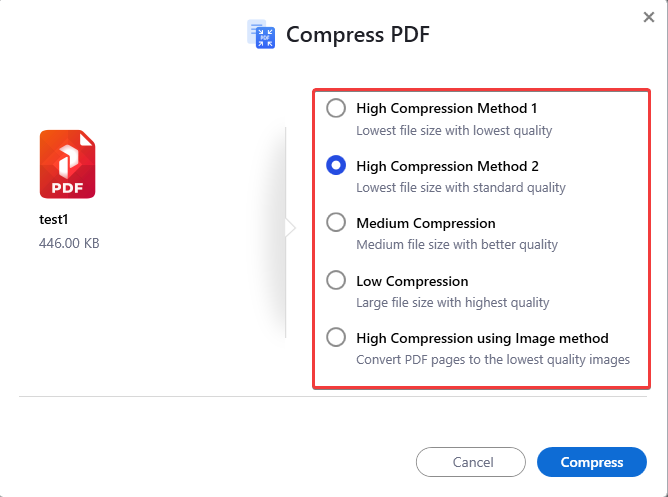Enable the Low Compression radio option
Image resolution: width=668 pixels, height=497 pixels.
[x=336, y=280]
